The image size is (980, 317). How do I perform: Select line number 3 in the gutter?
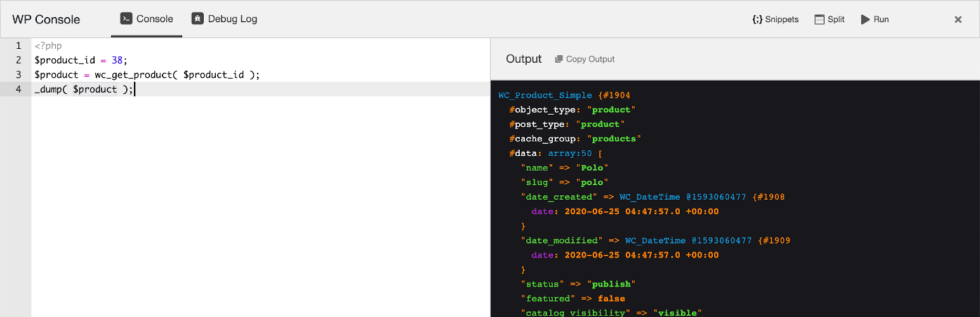tap(18, 75)
